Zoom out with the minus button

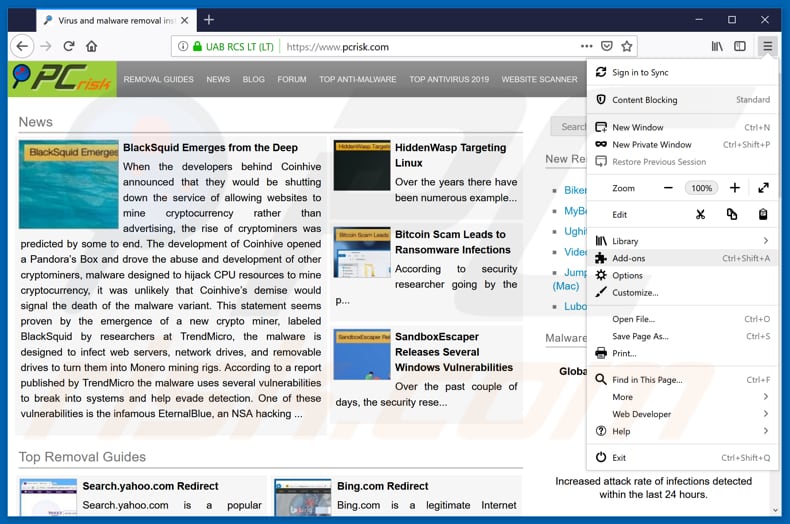click(x=668, y=188)
